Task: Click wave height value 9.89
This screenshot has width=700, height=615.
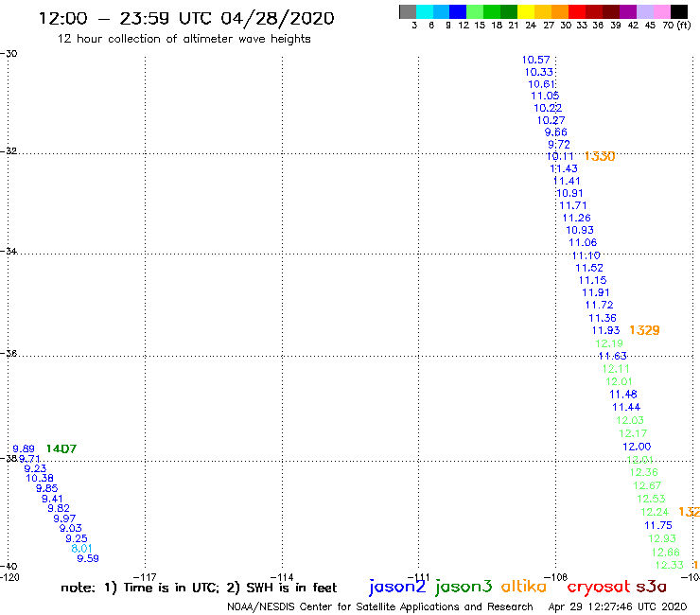Action: pos(24,448)
